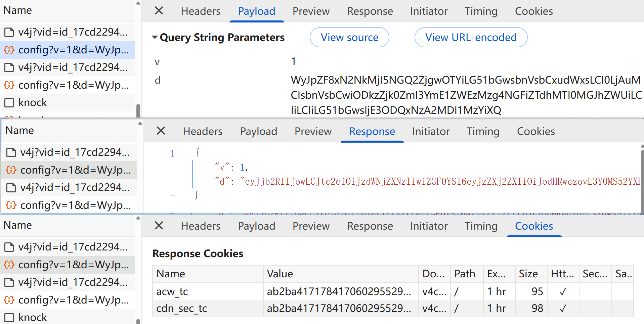Click the knock entry in bottom list

point(68,317)
